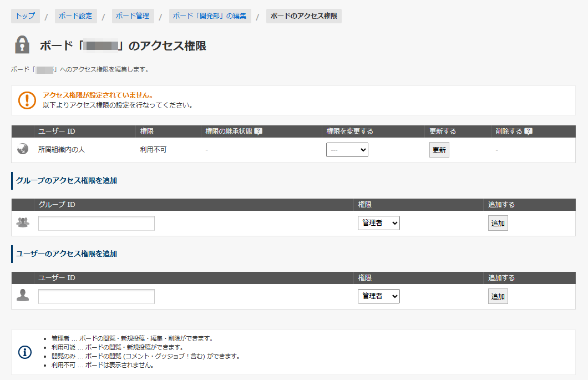Open the group 権限 dropdown showing 管理者

(379, 223)
